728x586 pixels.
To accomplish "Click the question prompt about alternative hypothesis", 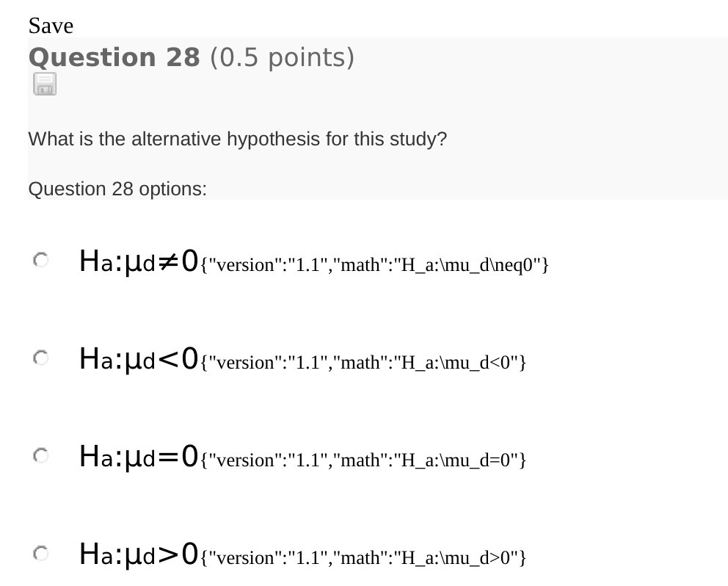I will [x=237, y=139].
